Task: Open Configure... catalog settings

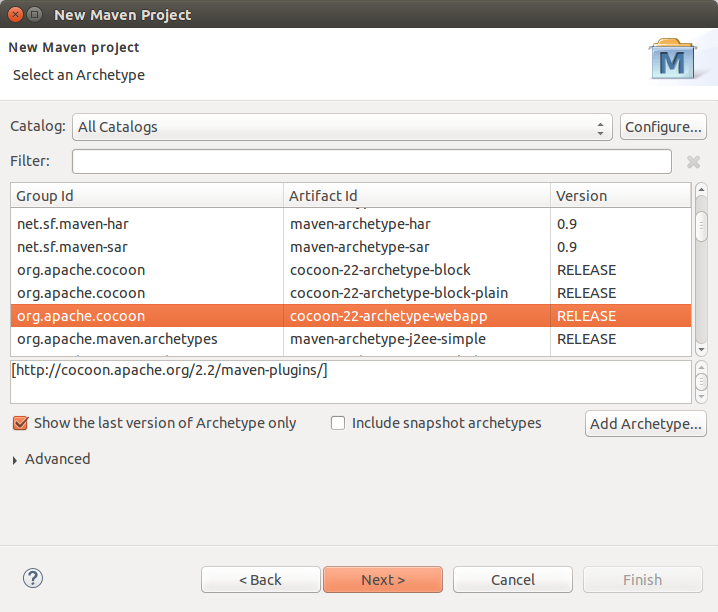Action: (x=663, y=127)
